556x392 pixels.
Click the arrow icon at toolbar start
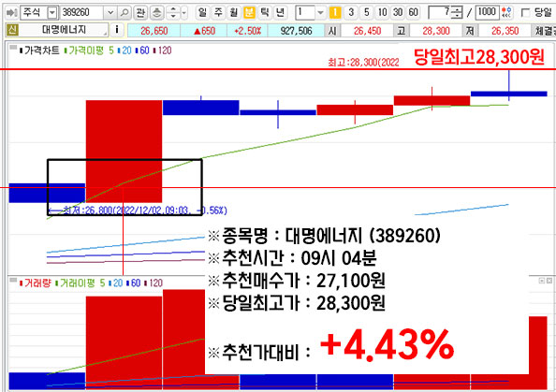coord(12,13)
